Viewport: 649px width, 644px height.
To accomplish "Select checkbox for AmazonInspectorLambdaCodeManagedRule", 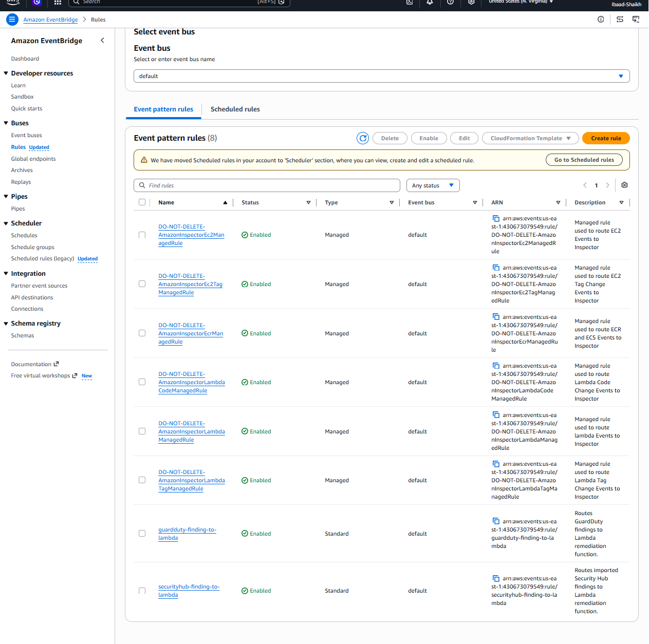I will click(x=142, y=382).
